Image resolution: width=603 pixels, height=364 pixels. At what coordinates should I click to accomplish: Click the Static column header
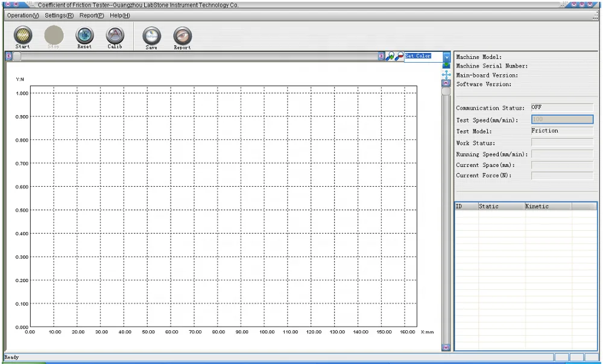[x=500, y=206]
